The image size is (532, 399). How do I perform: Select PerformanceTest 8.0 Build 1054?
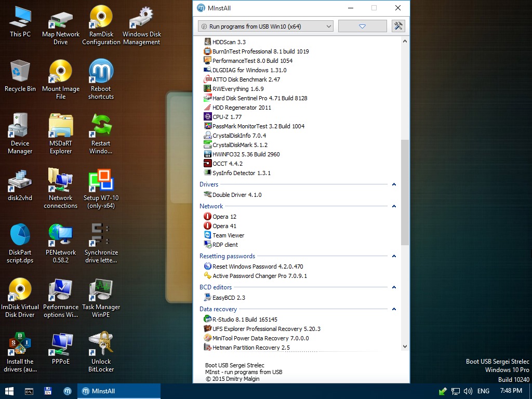(248, 61)
